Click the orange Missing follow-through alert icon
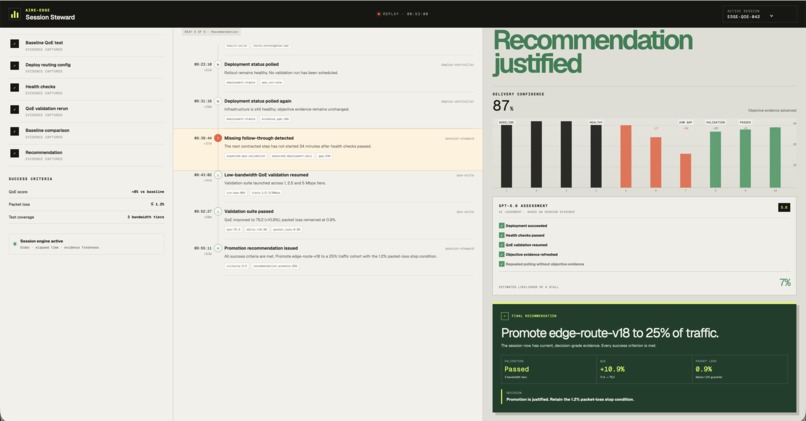 [218, 138]
